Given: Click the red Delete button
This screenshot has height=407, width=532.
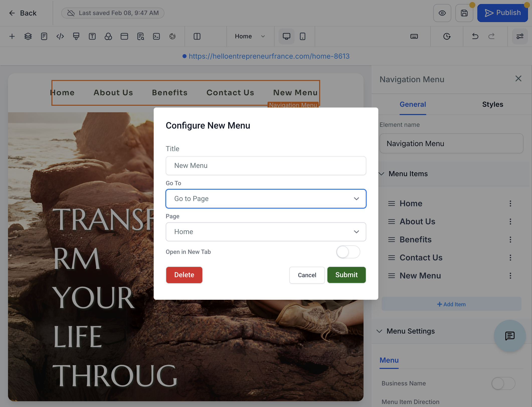Looking at the screenshot, I should [x=184, y=275].
